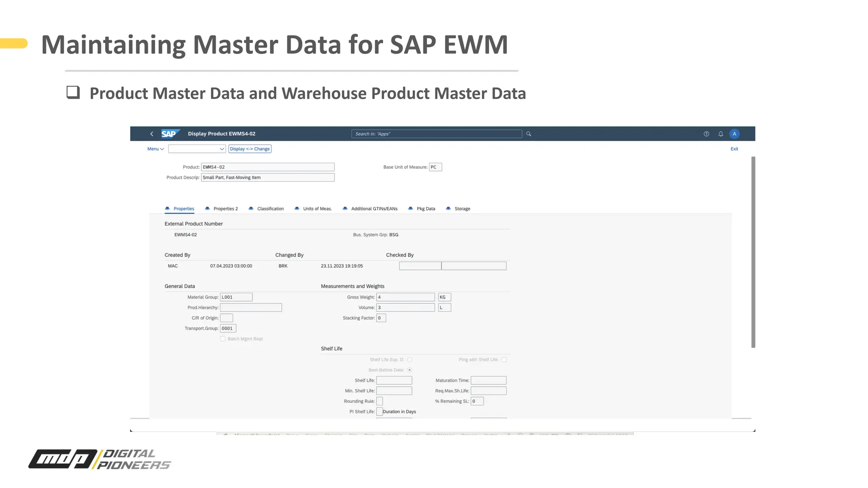Click the Prod.Hierarchy field

(251, 308)
